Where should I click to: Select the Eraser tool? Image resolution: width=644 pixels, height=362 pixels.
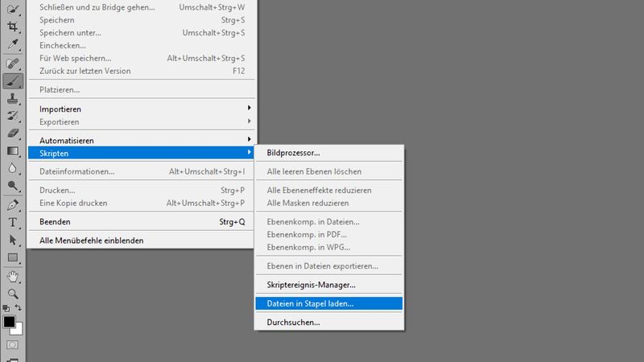pyautogui.click(x=13, y=134)
